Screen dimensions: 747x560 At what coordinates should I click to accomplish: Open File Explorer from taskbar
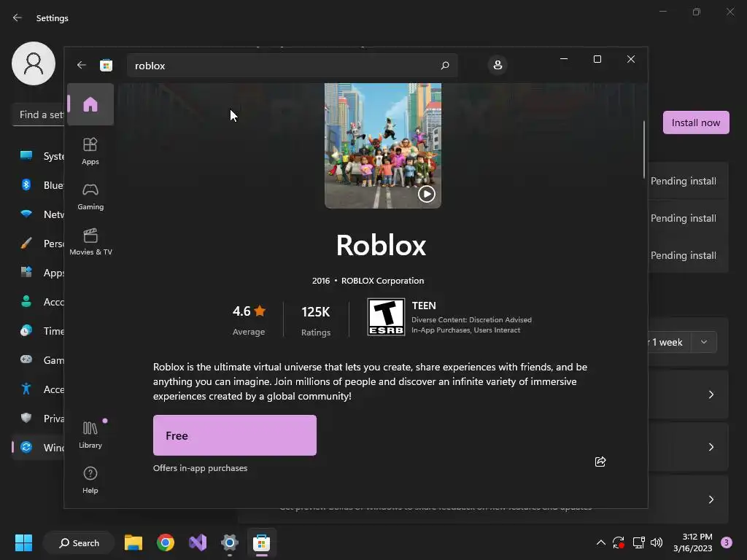(x=133, y=542)
